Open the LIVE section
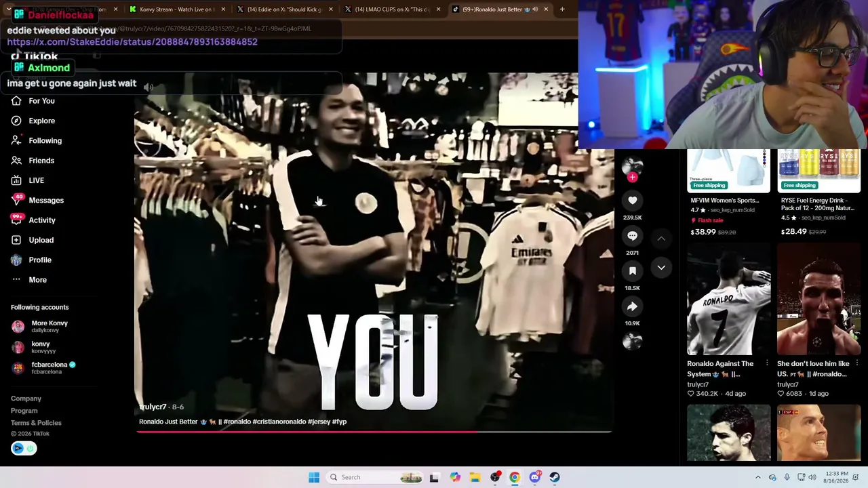The height and width of the screenshot is (488, 868). point(36,180)
